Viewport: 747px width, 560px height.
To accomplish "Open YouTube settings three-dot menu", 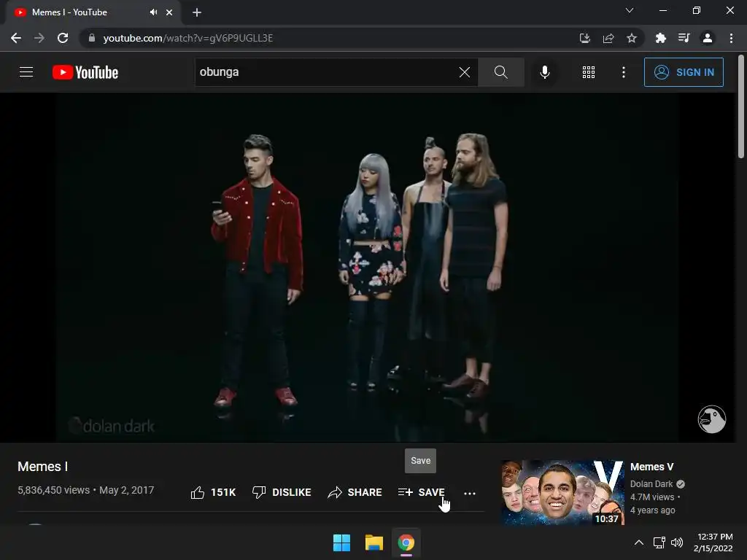I will pos(623,72).
